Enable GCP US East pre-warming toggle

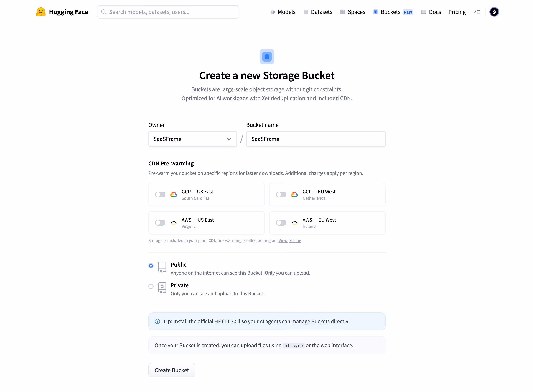tap(160, 195)
